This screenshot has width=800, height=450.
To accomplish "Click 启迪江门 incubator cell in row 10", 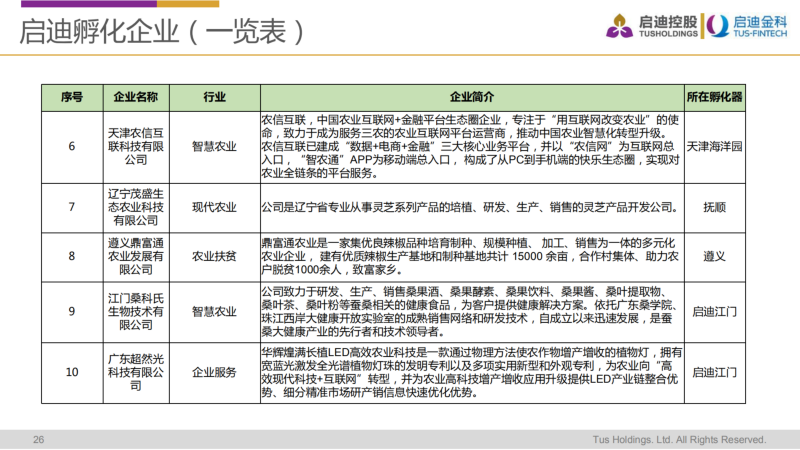I will (x=714, y=372).
